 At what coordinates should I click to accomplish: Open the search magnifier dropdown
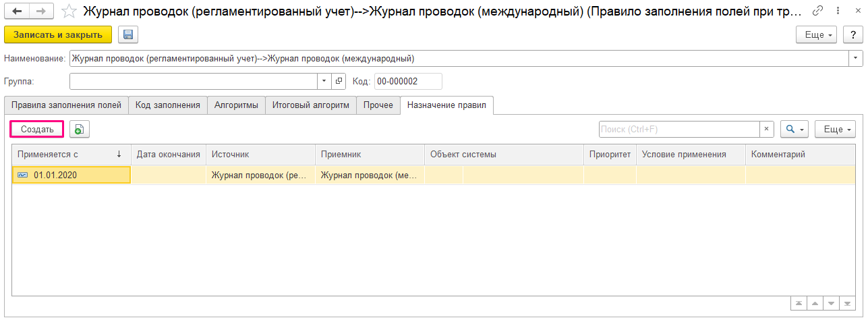coord(794,129)
